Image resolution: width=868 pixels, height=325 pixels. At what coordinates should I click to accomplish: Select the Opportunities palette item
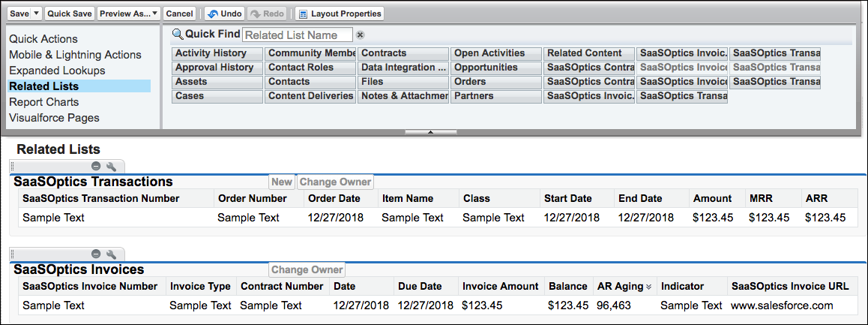coord(496,68)
